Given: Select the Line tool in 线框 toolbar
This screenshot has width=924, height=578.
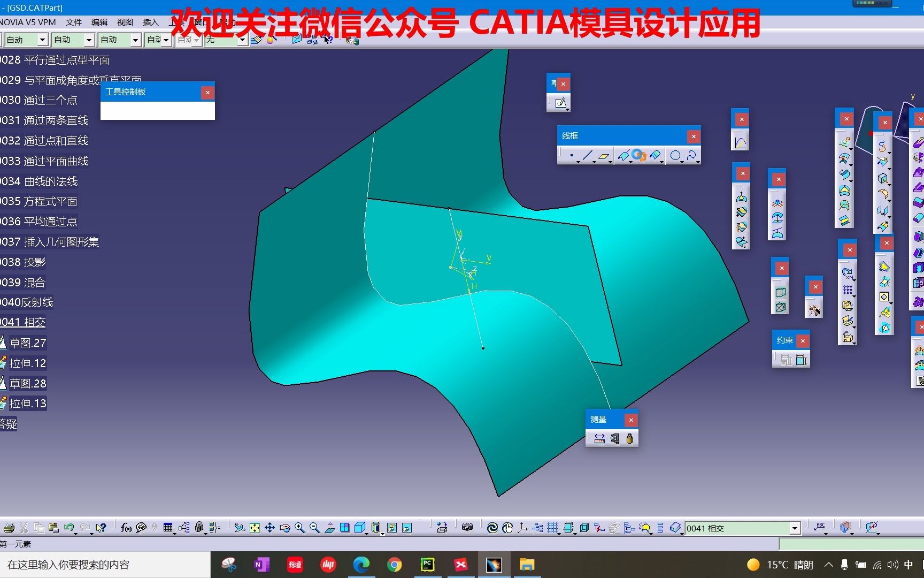Looking at the screenshot, I should click(x=588, y=156).
